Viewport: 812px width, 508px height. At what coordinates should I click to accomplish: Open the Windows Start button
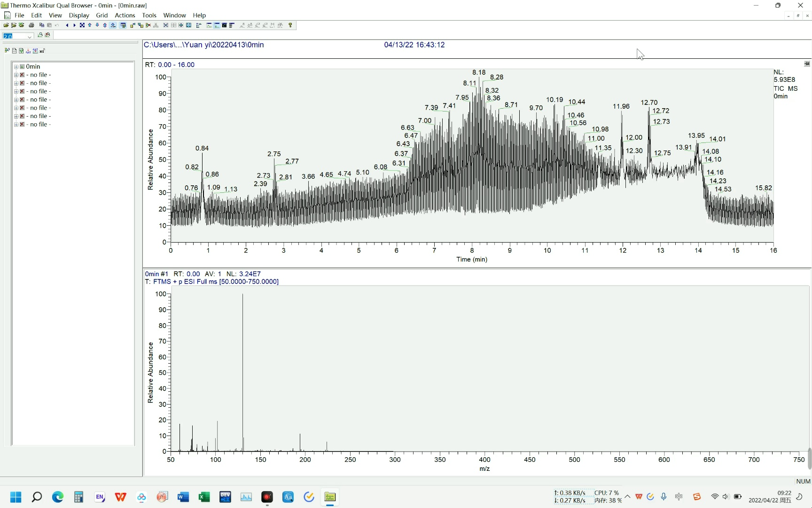(x=16, y=497)
